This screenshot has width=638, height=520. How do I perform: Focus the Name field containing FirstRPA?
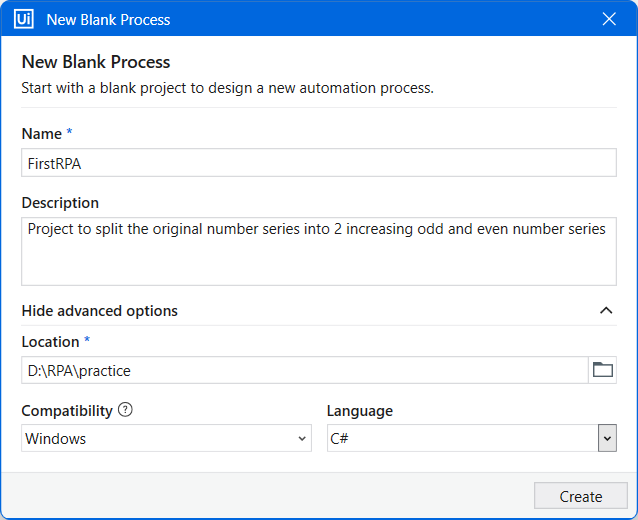(x=319, y=163)
